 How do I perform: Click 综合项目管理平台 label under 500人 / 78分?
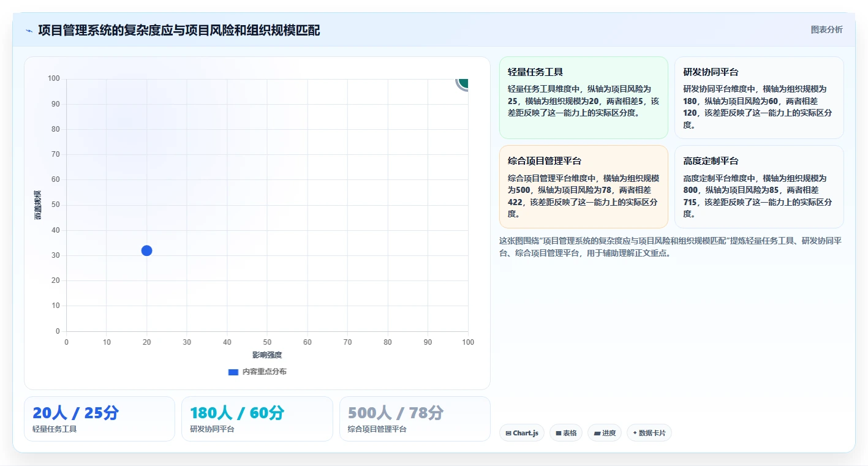click(x=377, y=429)
